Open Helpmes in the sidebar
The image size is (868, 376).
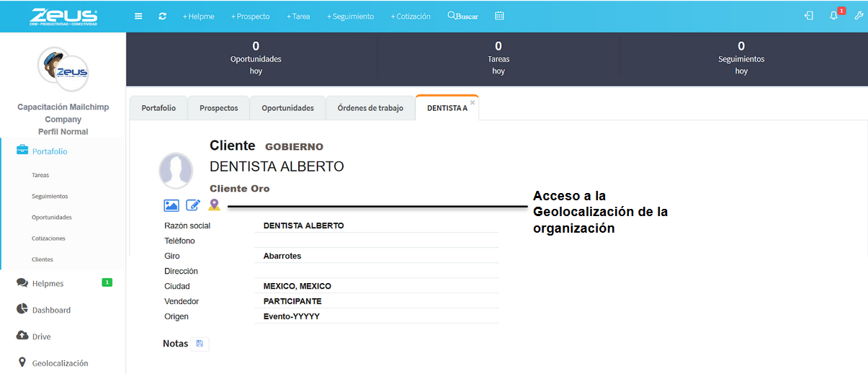point(48,283)
